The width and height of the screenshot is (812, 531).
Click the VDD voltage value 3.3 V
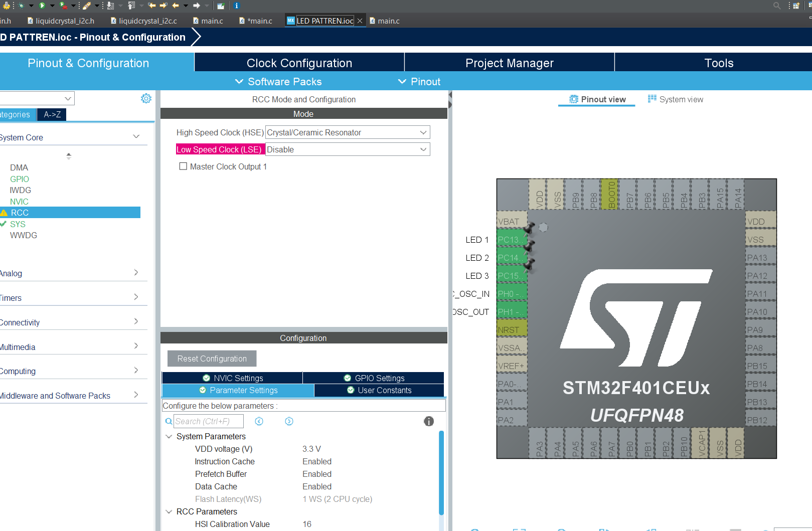(x=311, y=449)
